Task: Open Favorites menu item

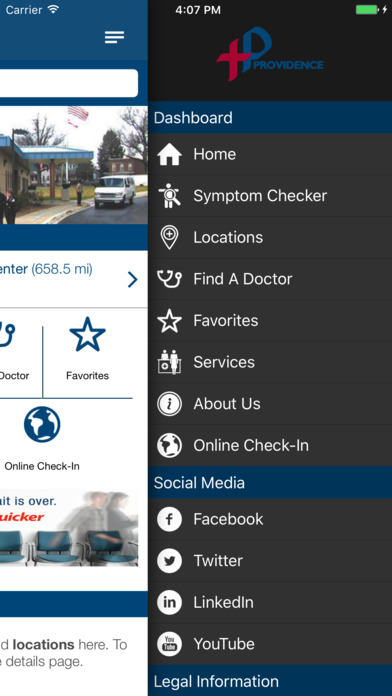Action: tap(270, 320)
